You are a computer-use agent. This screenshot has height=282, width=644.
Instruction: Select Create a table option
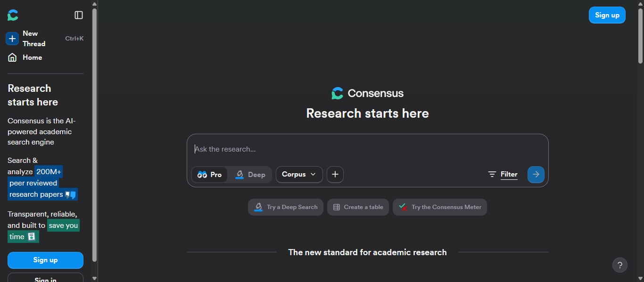click(x=358, y=207)
